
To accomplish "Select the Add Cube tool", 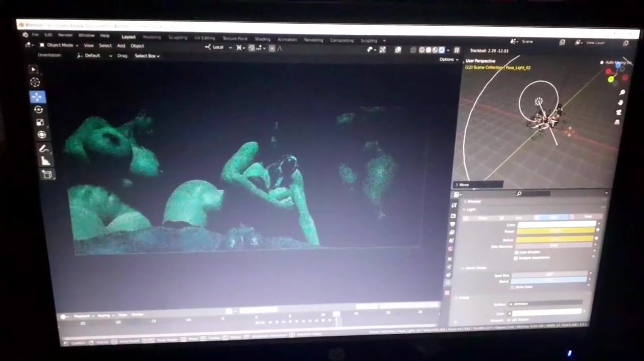I will pos(47,175).
